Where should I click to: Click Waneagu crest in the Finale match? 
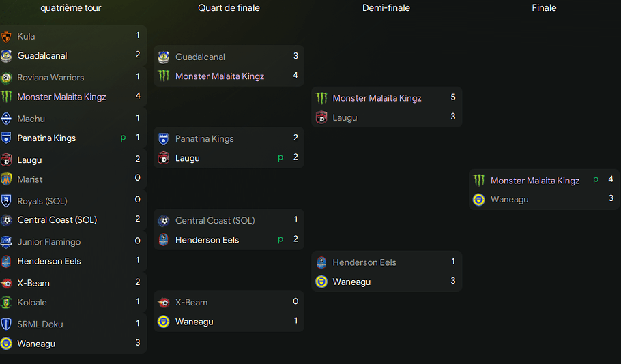pyautogui.click(x=479, y=200)
